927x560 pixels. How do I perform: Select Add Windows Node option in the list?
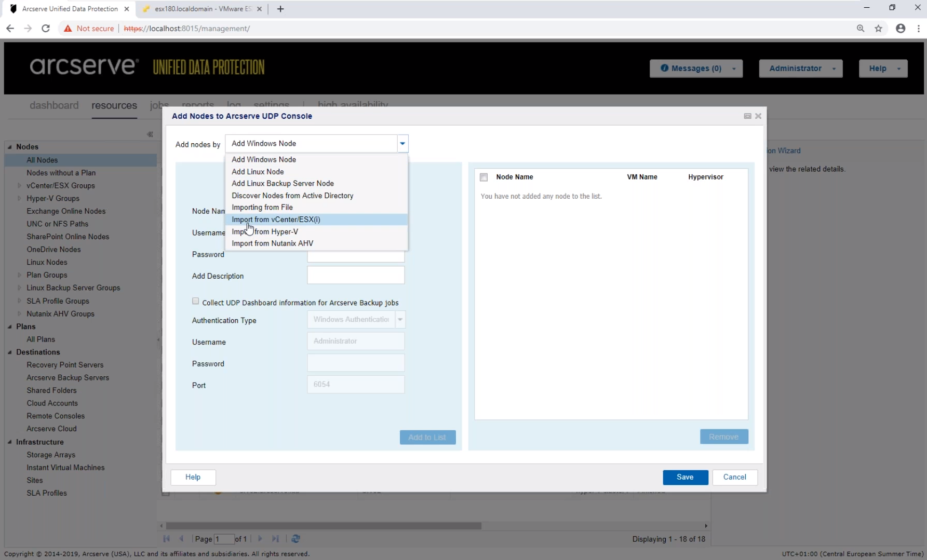coord(316,160)
